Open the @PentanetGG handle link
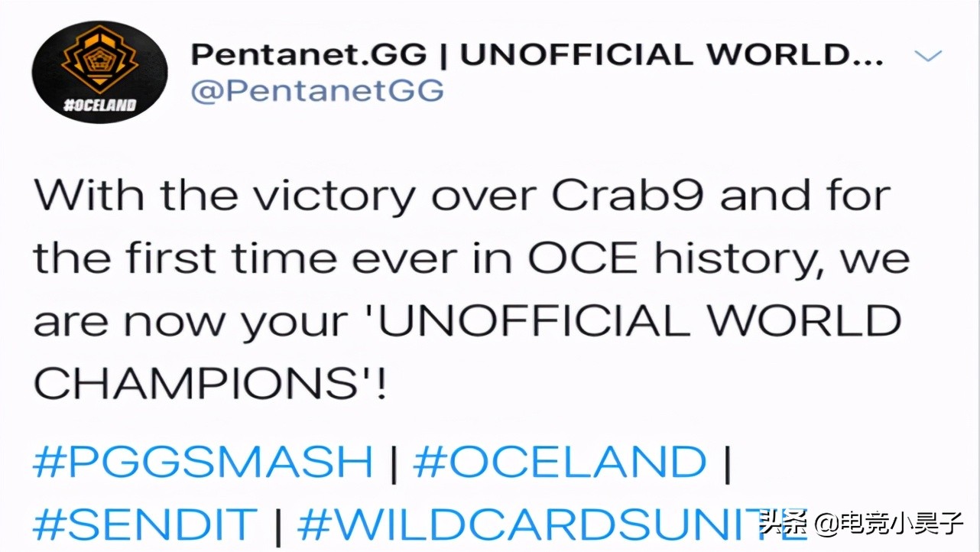 coord(316,91)
